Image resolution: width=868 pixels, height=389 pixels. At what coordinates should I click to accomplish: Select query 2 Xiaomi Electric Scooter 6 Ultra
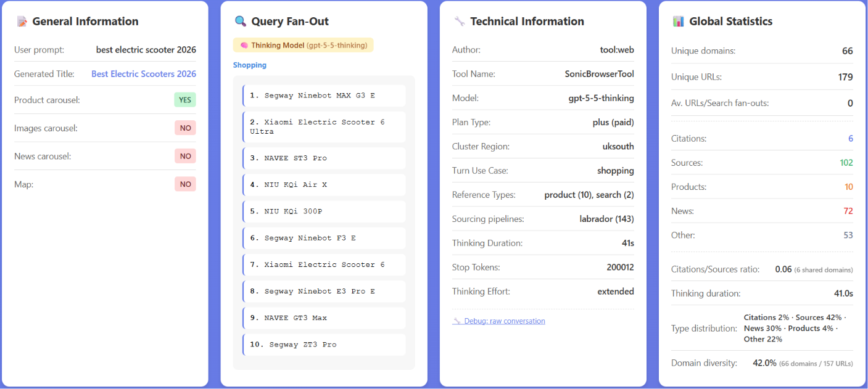coord(324,127)
